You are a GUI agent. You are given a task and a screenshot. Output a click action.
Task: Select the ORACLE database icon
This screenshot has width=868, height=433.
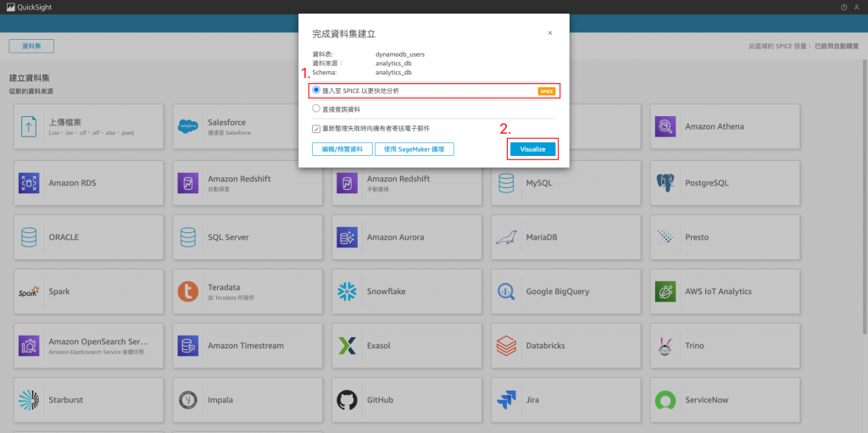click(x=29, y=237)
